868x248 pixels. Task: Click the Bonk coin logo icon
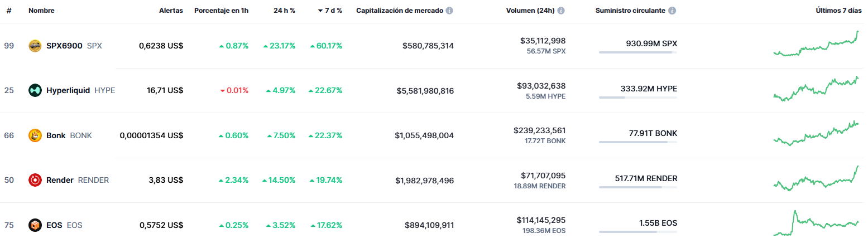coord(35,135)
